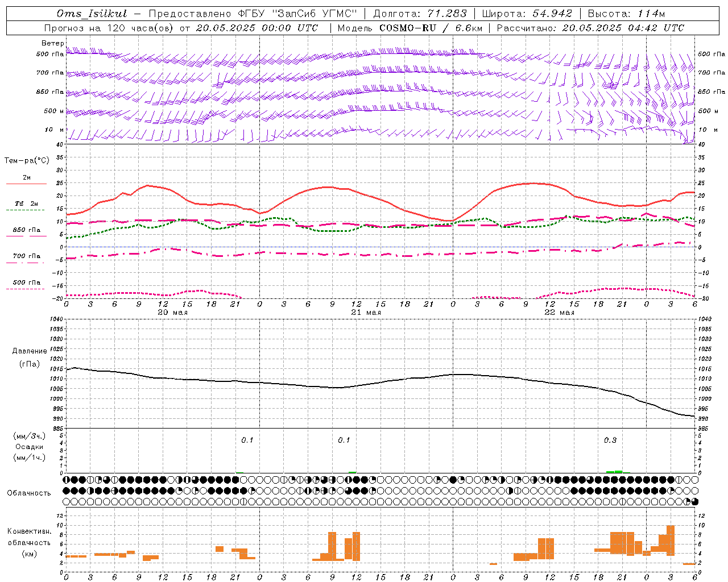
Task: Click the left "10 м" wind level label
Action: 54,130
